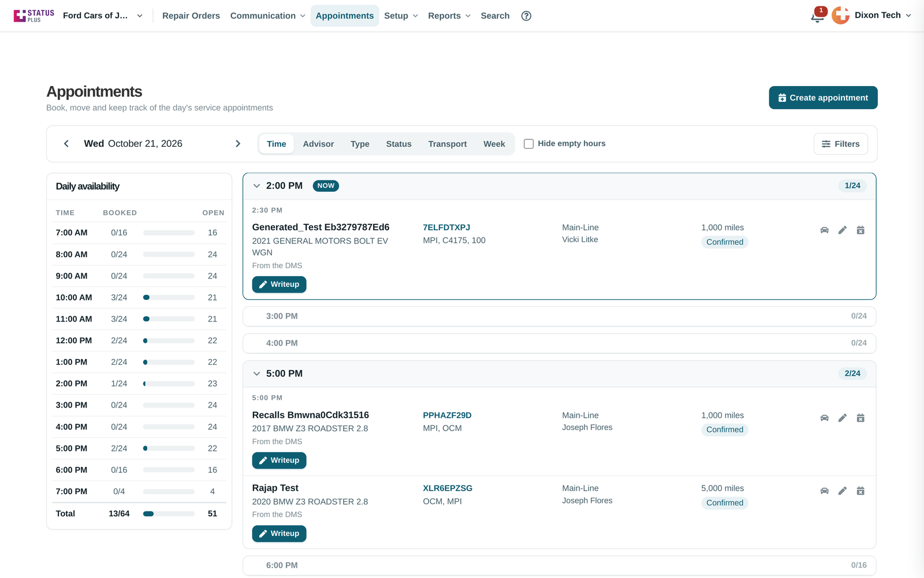
Task: Open the Status Plus logo home
Action: pos(34,16)
